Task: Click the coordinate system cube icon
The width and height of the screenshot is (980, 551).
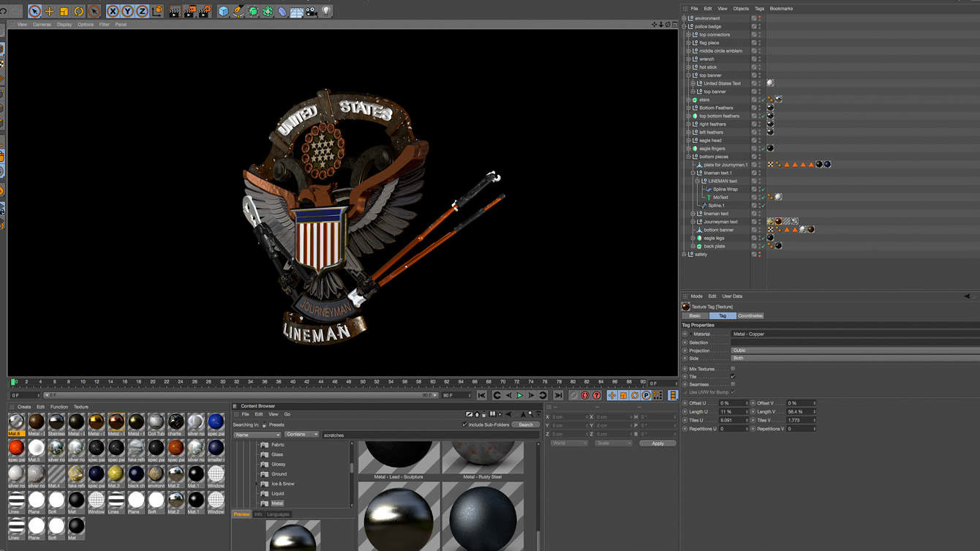Action: click(157, 12)
